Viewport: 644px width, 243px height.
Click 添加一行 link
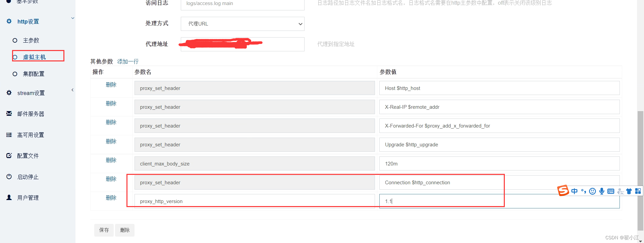click(128, 61)
